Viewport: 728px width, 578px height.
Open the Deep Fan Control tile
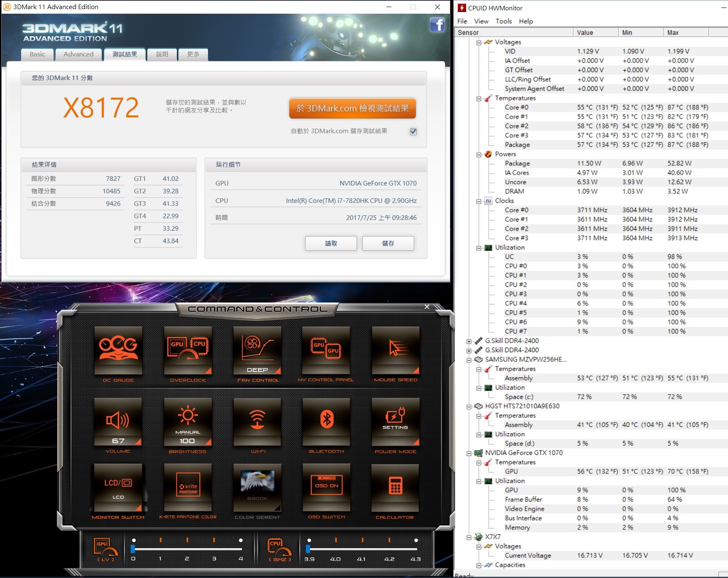click(x=257, y=351)
